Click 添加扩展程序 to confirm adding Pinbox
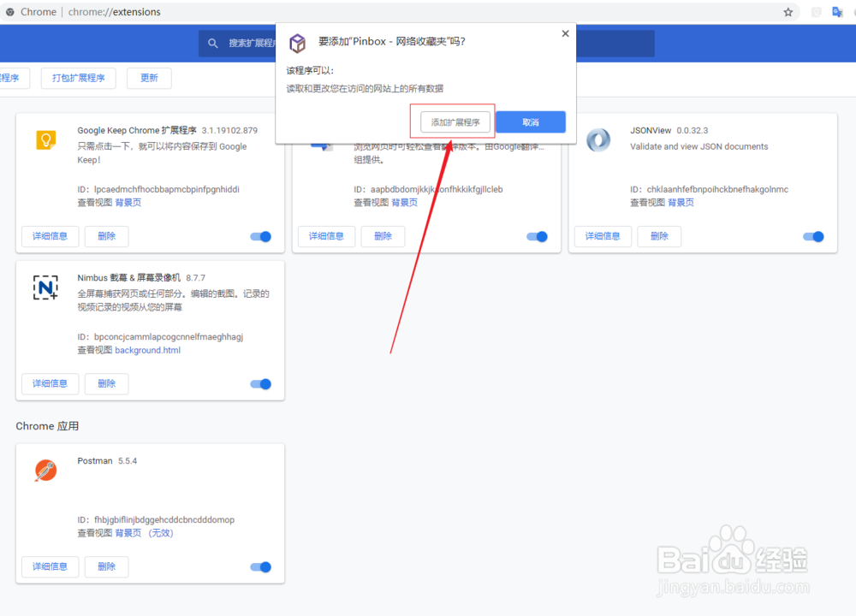This screenshot has height=616, width=856. pyautogui.click(x=452, y=121)
